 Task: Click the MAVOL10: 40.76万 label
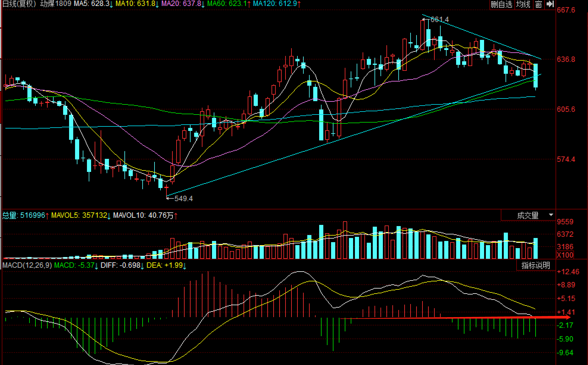[x=145, y=215]
